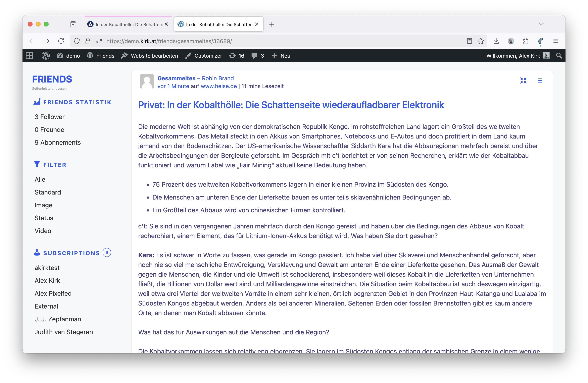View site security lock information

88,41
